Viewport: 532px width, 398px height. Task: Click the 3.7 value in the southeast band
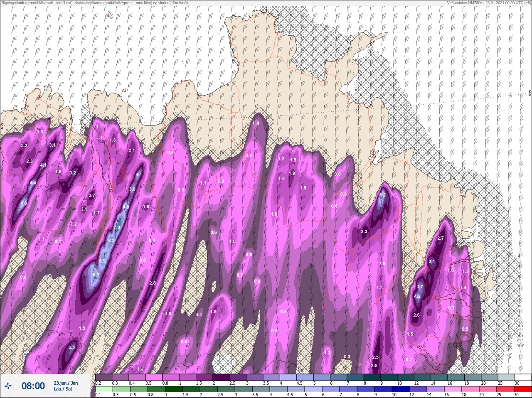click(x=420, y=287)
